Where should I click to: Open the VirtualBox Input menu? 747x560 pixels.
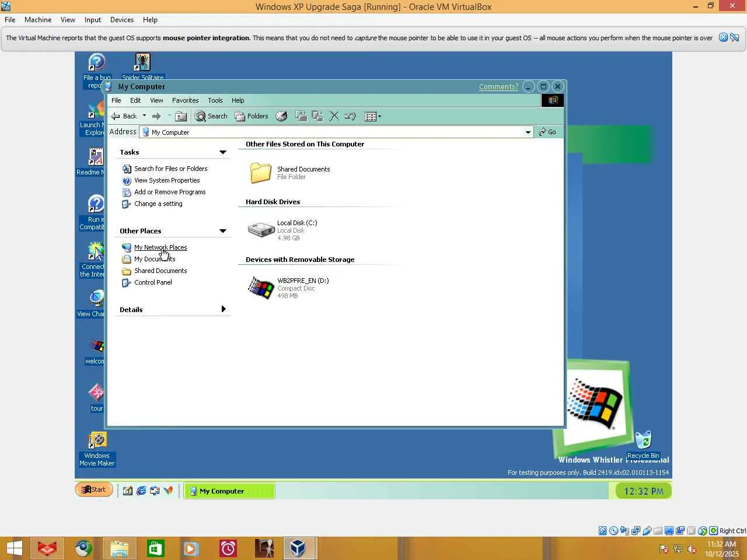tap(93, 20)
